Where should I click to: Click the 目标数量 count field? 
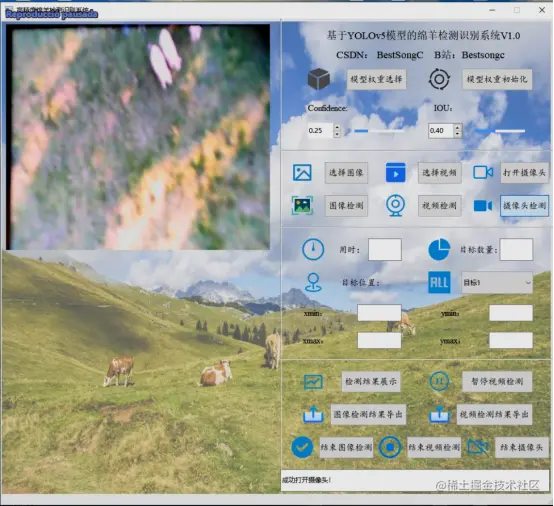tap(516, 249)
